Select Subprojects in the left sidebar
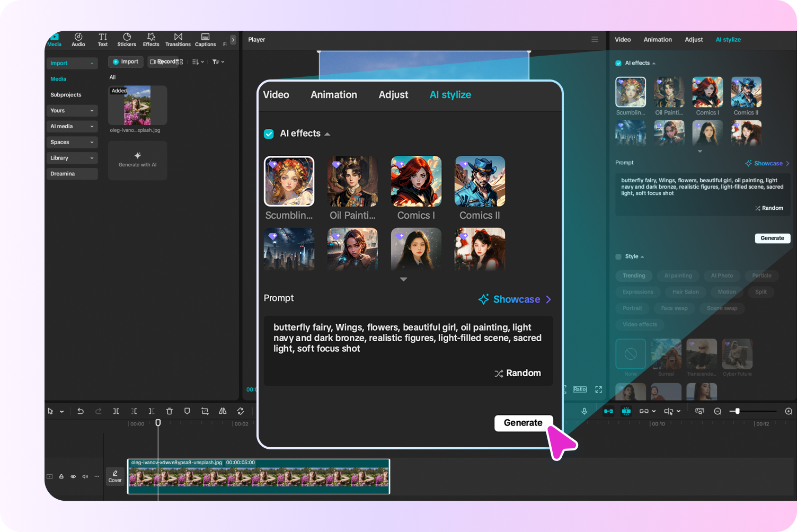Screen dimensions: 797x532 point(66,95)
